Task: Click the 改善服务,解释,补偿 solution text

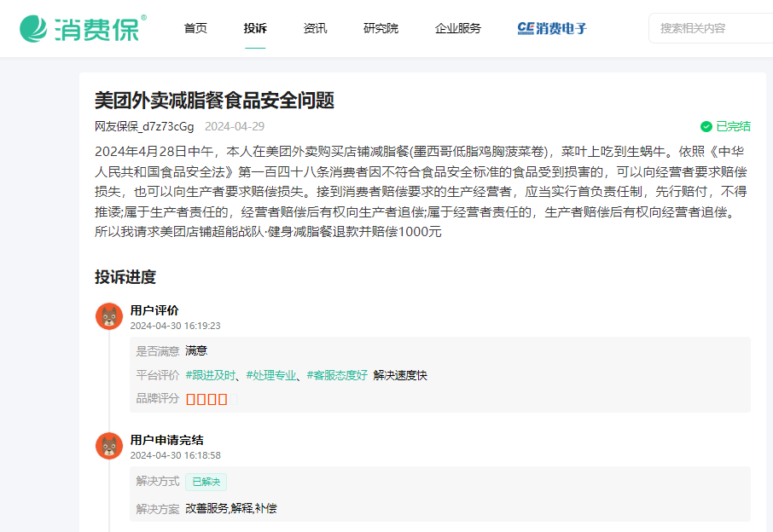Action: tap(231, 508)
